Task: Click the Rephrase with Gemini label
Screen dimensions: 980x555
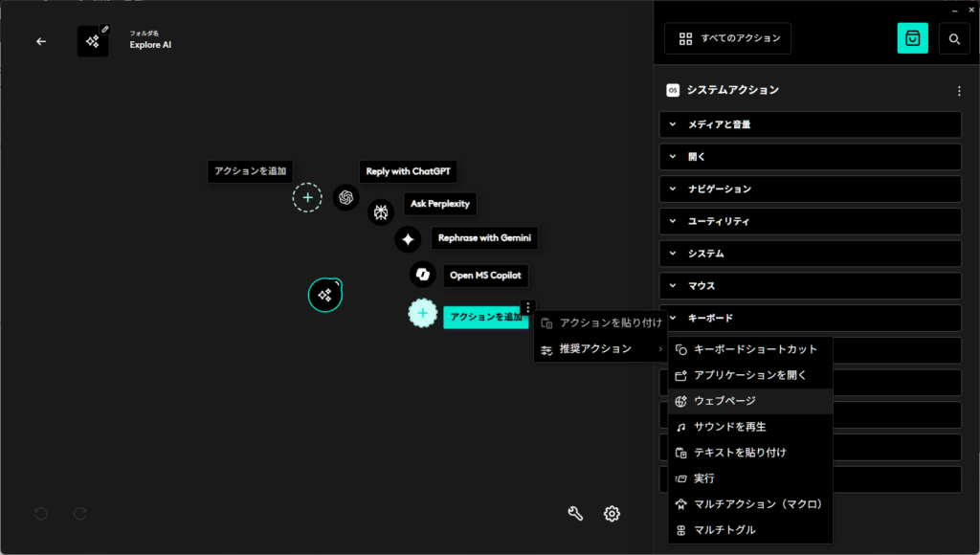Action: click(x=484, y=238)
